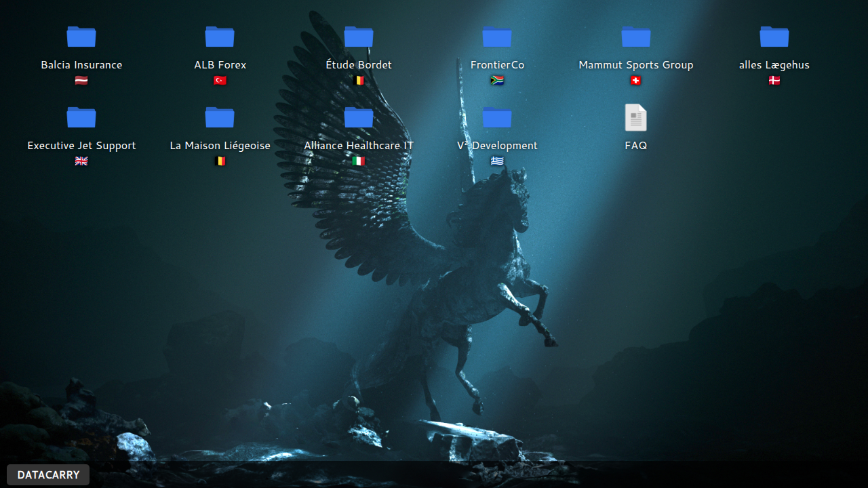Image resolution: width=868 pixels, height=488 pixels.
Task: Select the "Balcia Insurance" label
Action: point(81,65)
